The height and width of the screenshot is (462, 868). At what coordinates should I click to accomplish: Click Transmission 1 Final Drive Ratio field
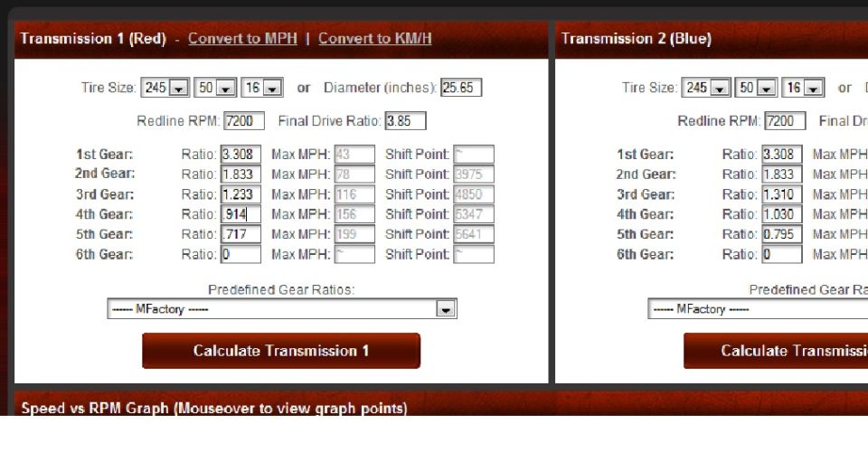pos(406,120)
